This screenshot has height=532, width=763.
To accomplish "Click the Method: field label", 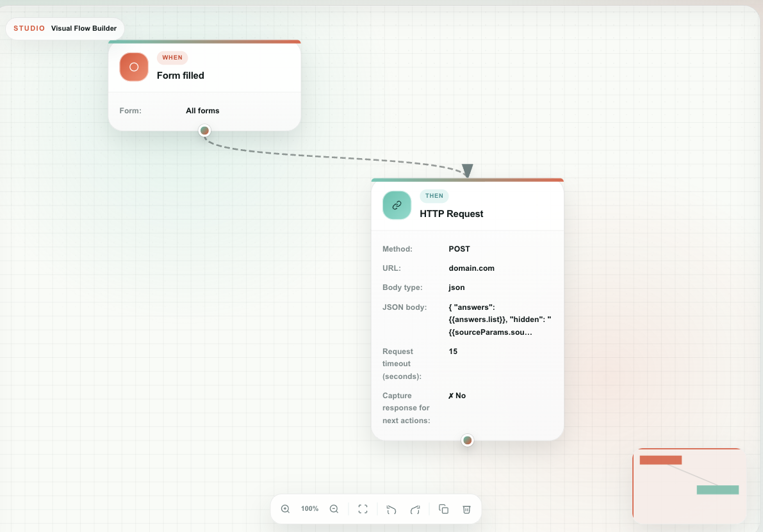I will (x=397, y=249).
